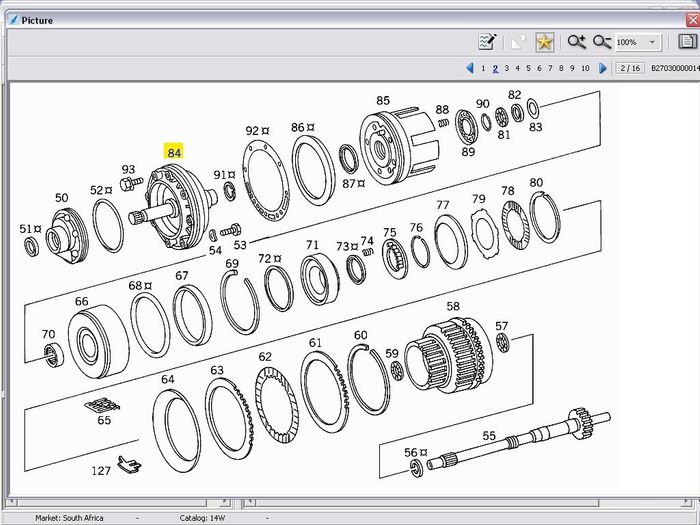Select picture page 10

[585, 69]
